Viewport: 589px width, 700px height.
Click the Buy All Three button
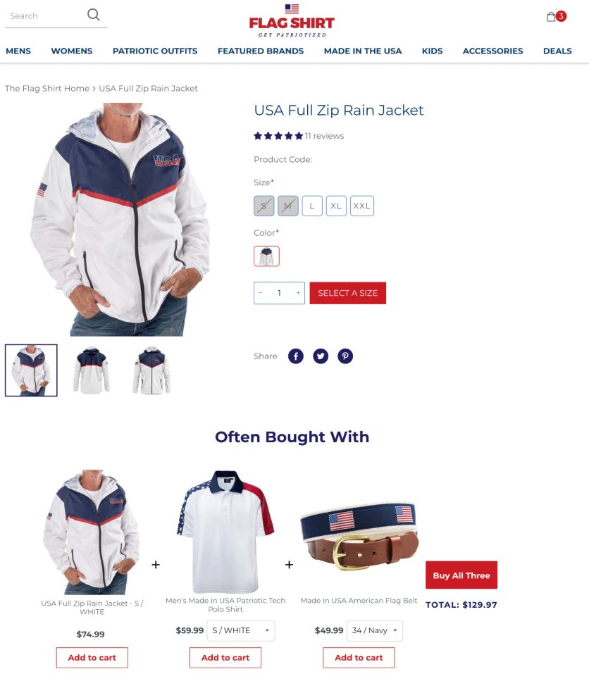[x=461, y=575]
